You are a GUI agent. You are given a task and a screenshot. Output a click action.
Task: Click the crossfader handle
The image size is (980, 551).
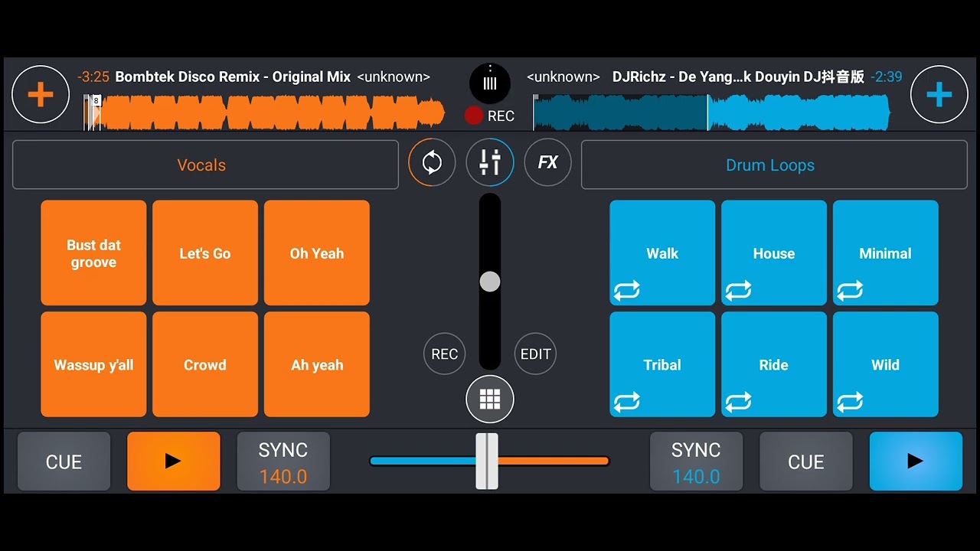[x=487, y=461]
